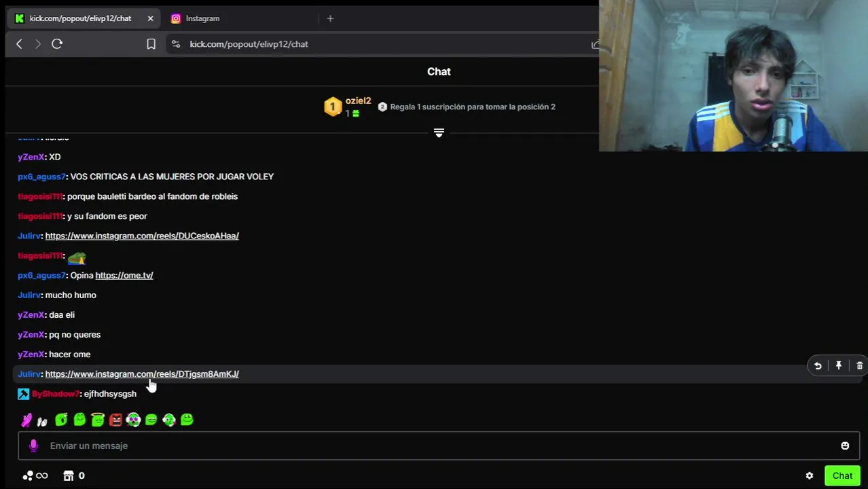Click the purple microphone icon in the message field
868x489 pixels.
33,446
